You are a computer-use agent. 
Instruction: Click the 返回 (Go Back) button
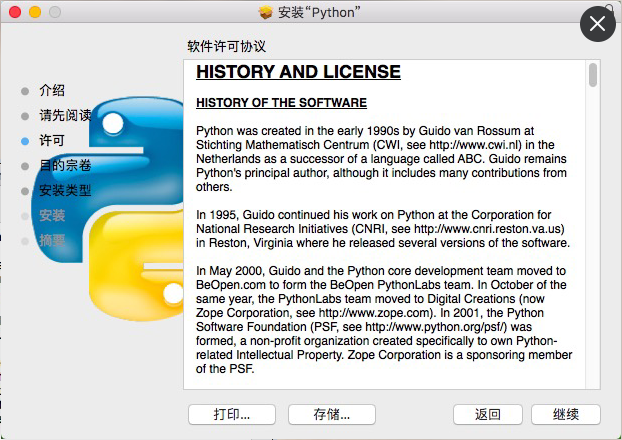click(488, 415)
